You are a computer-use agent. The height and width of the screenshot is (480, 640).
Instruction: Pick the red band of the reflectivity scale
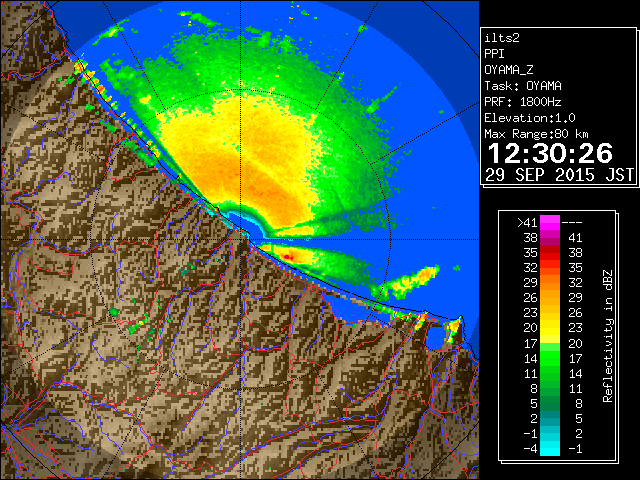coord(550,253)
